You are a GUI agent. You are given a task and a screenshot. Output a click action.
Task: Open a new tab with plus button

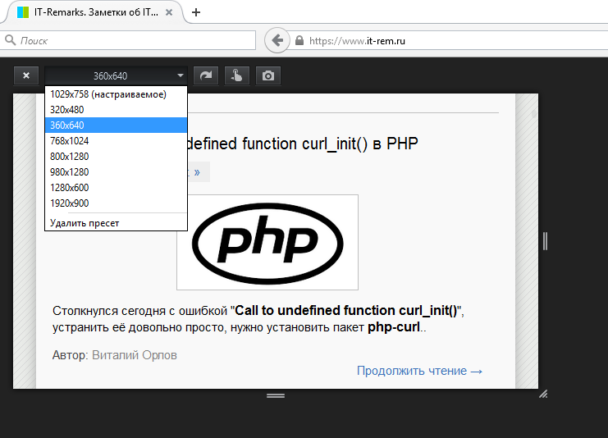coord(196,12)
